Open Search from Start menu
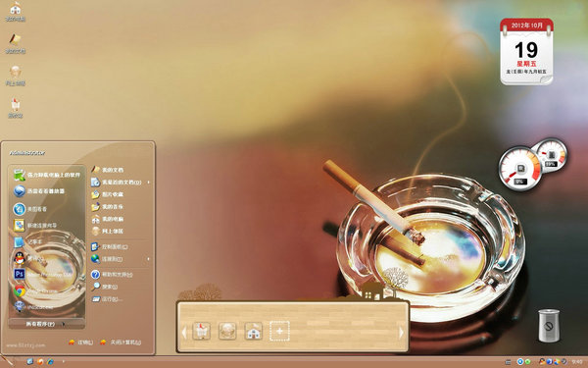The width and height of the screenshot is (588, 368). point(105,287)
